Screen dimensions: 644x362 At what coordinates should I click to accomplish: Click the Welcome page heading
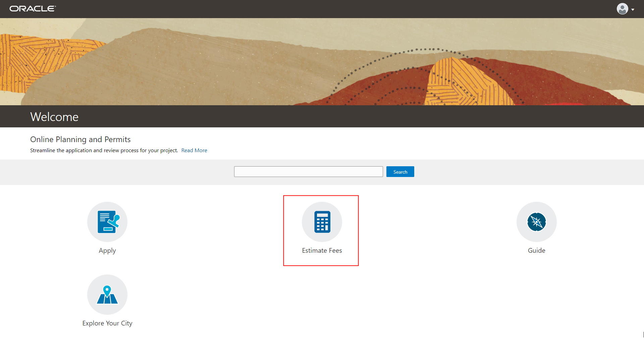54,117
